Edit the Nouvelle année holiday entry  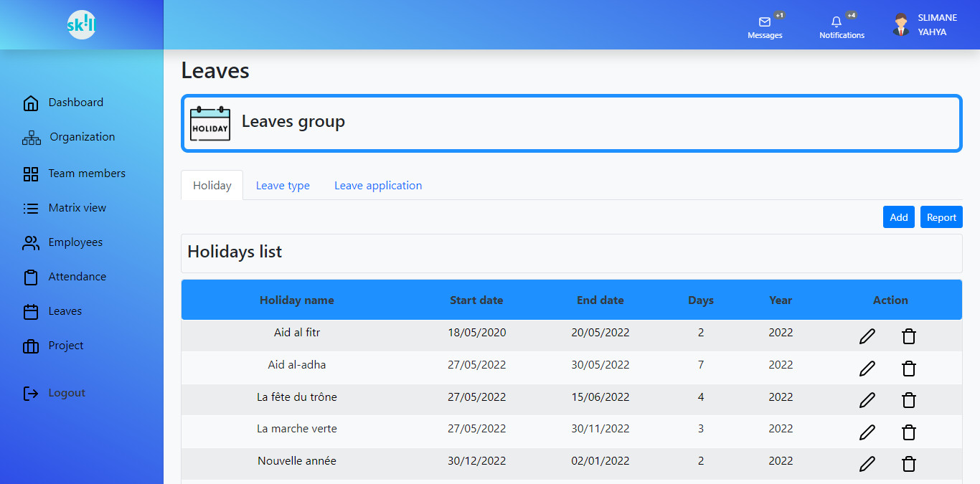point(867,464)
